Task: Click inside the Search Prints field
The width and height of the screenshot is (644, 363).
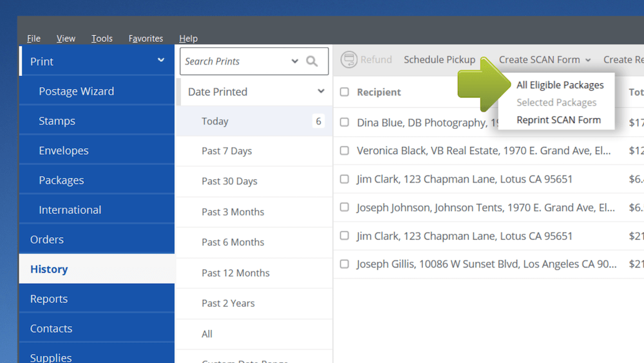Action: coord(236,61)
